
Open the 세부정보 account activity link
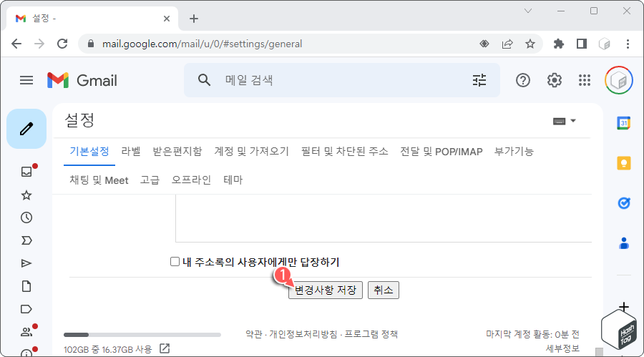click(562, 348)
